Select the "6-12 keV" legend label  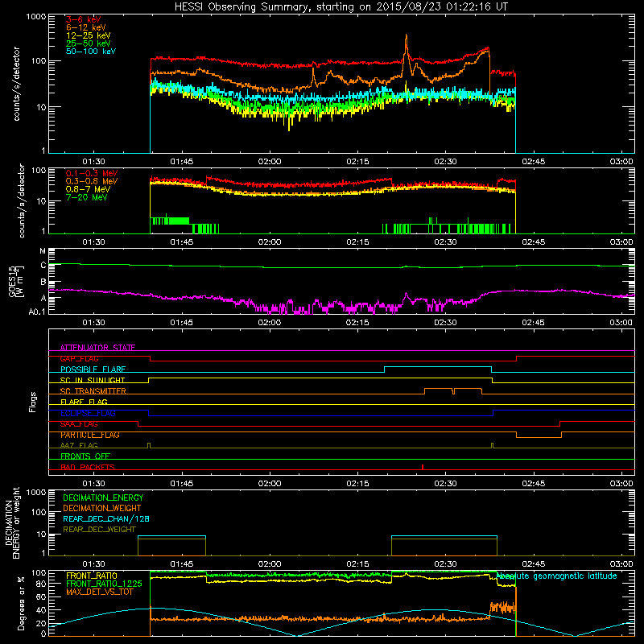click(85, 27)
